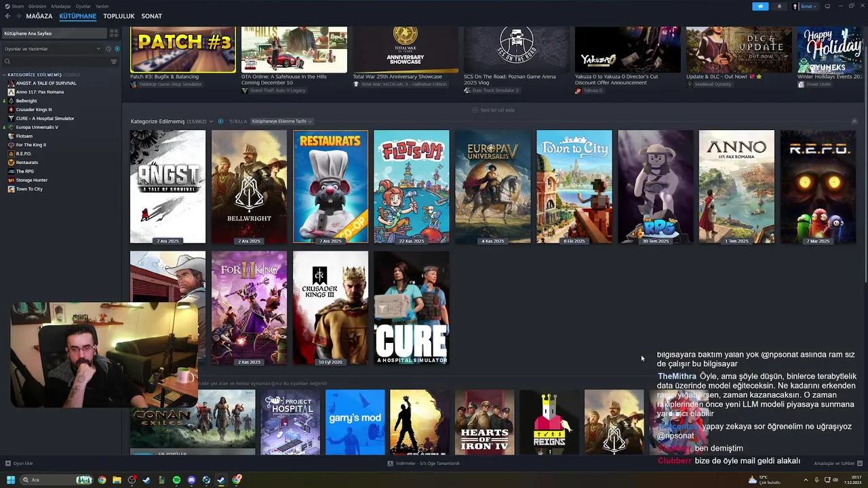Select Storage Hunter in the sidebar
868x488 pixels.
pos(32,180)
